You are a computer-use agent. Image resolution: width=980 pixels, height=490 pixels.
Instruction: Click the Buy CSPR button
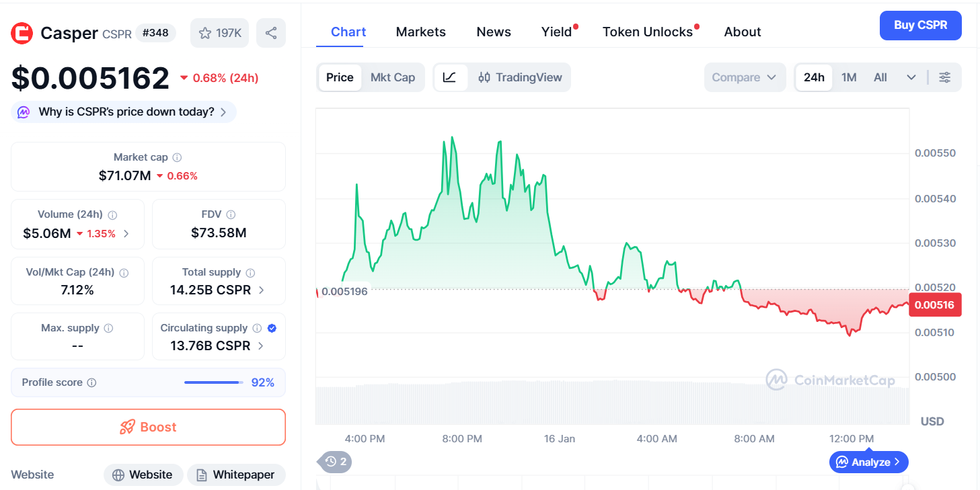[920, 26]
